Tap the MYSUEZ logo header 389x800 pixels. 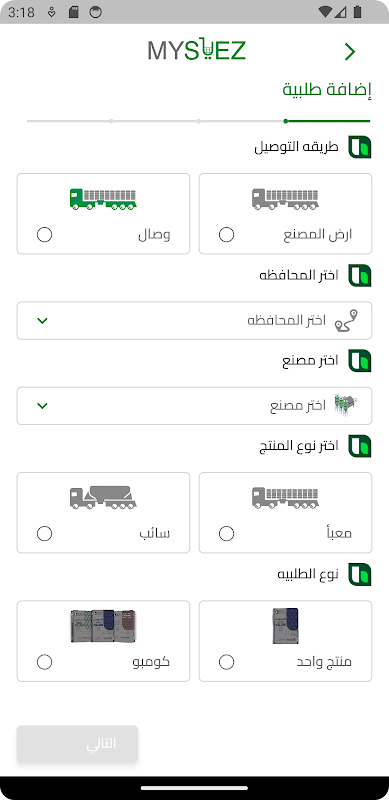pyautogui.click(x=197, y=51)
